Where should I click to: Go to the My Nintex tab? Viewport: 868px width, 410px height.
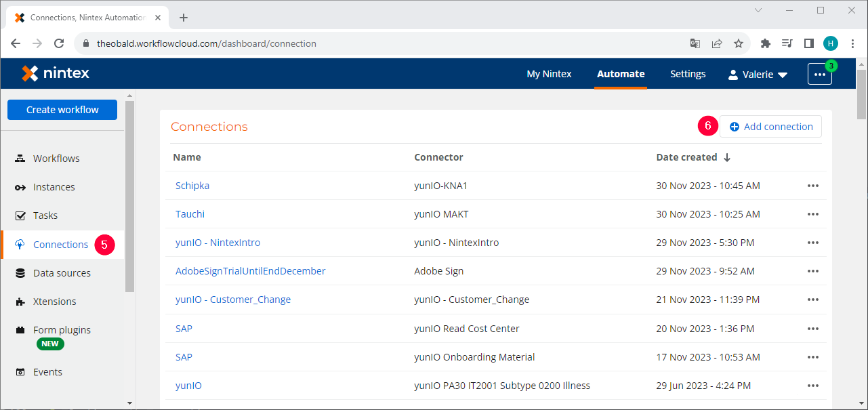tap(549, 74)
